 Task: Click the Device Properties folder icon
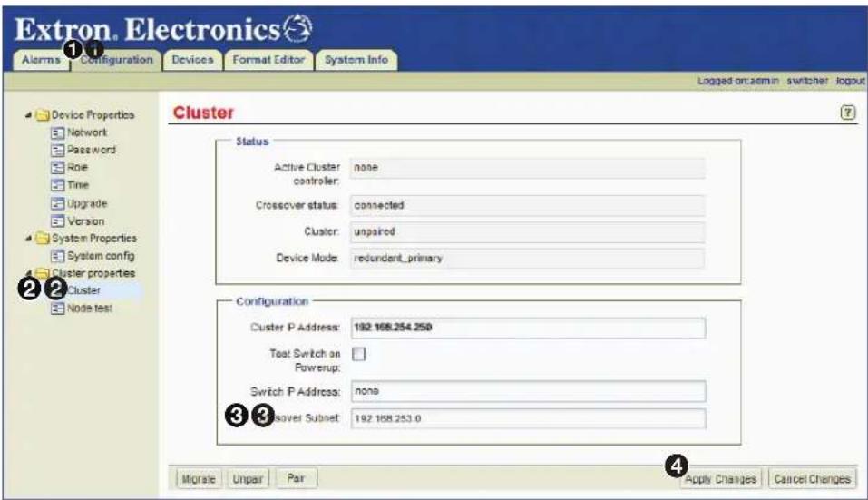tap(42, 114)
